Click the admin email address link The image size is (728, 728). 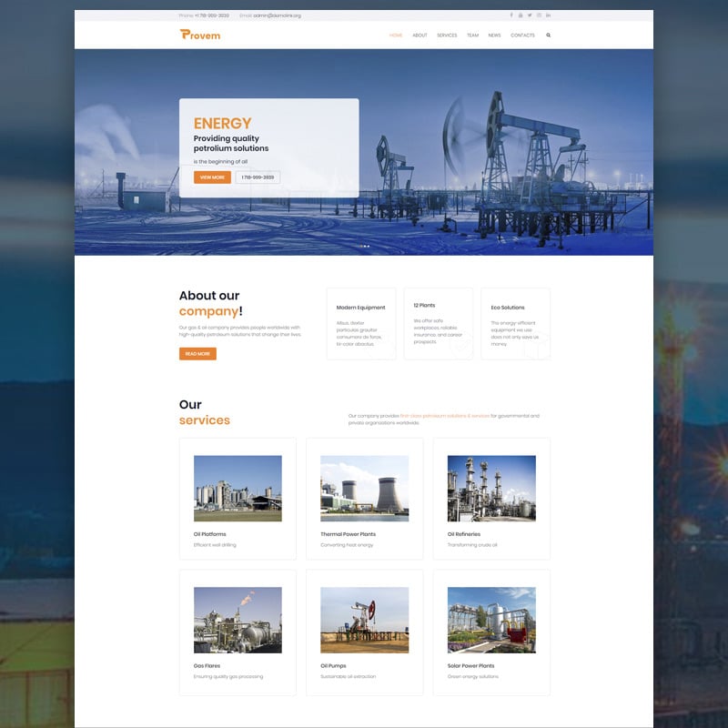[x=277, y=15]
